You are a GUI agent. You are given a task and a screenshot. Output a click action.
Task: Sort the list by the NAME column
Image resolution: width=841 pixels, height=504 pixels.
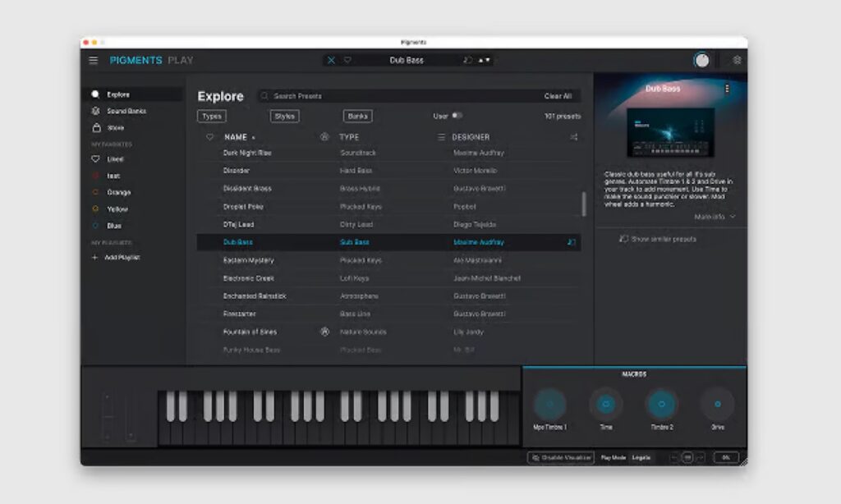(236, 137)
